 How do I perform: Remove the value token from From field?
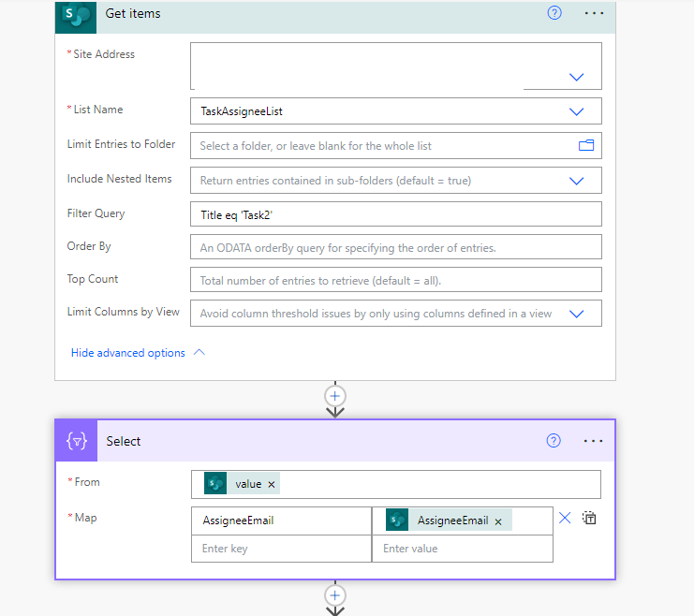tap(272, 485)
